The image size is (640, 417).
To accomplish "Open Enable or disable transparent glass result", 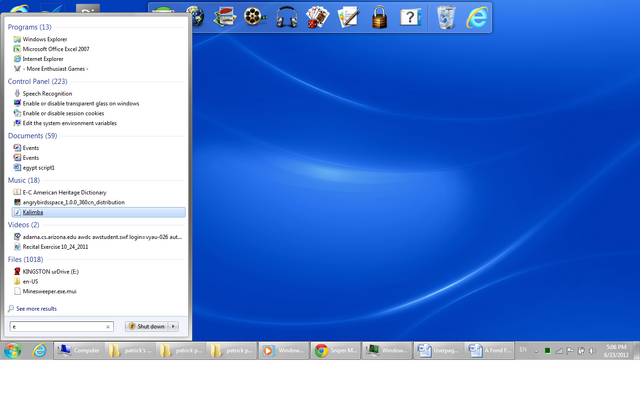I will coord(98,103).
